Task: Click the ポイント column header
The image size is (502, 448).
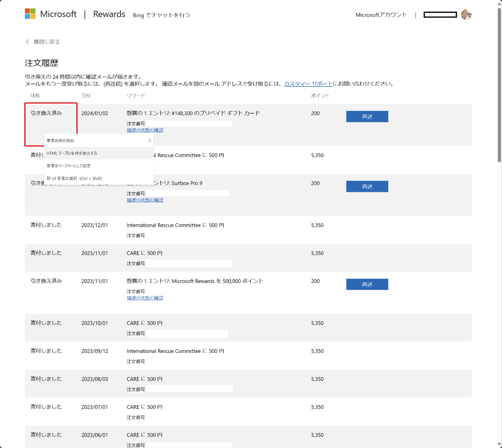Action: tap(320, 96)
